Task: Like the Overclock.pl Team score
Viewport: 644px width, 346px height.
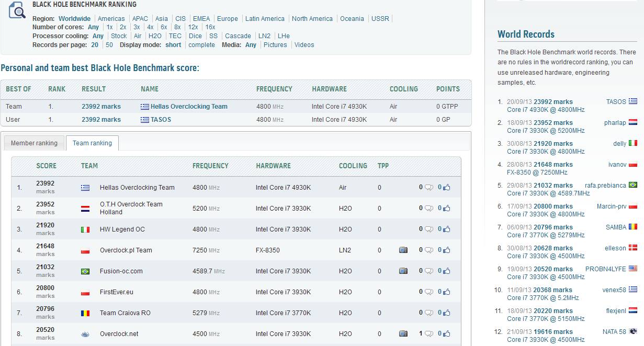Action: coord(446,250)
